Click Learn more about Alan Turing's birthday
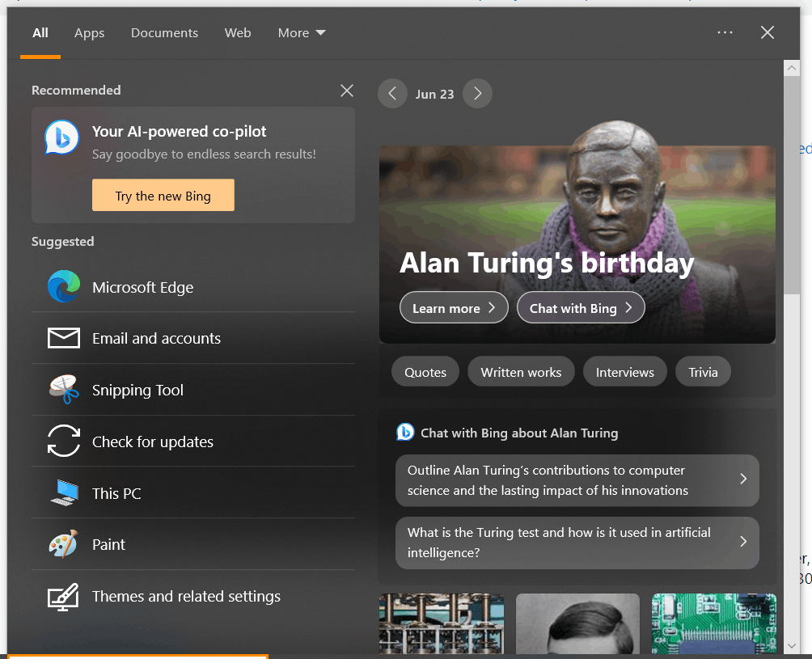 pos(454,307)
